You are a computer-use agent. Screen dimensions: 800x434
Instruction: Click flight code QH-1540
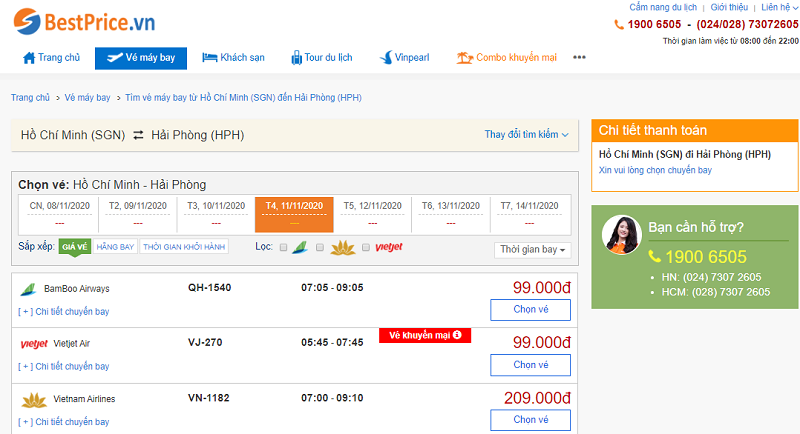point(209,288)
